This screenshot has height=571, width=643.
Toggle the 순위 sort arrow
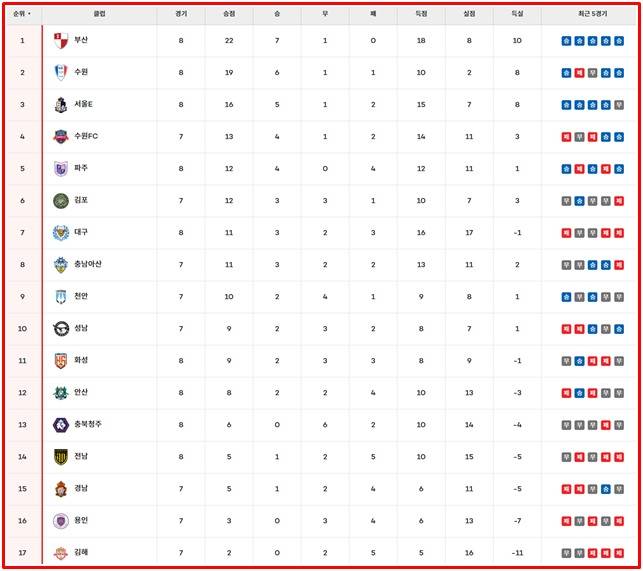click(29, 14)
